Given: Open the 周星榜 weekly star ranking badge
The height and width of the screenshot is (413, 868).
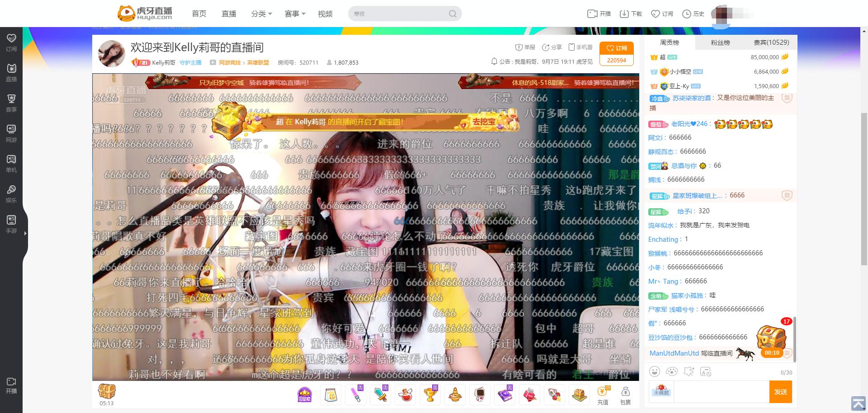Looking at the screenshot, I should tap(305, 394).
